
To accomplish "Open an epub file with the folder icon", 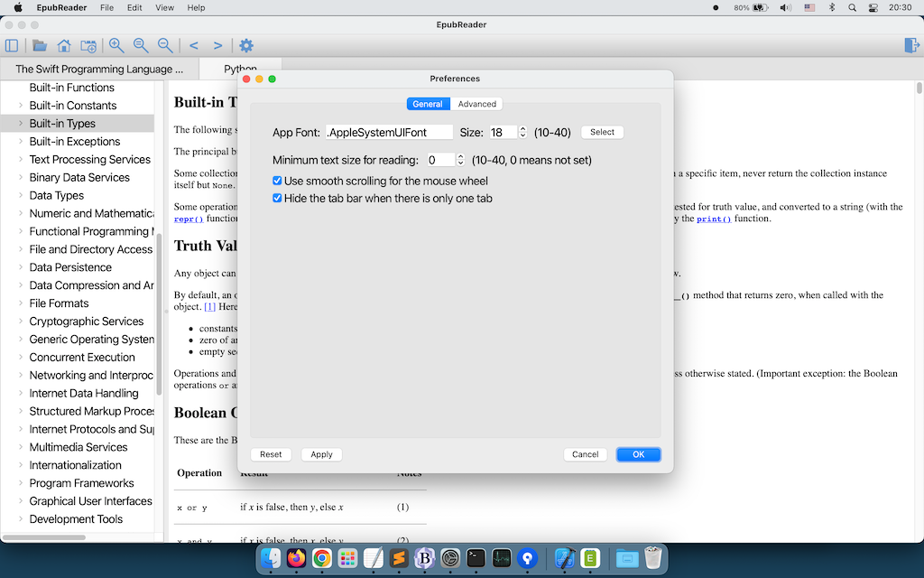I will point(38,45).
